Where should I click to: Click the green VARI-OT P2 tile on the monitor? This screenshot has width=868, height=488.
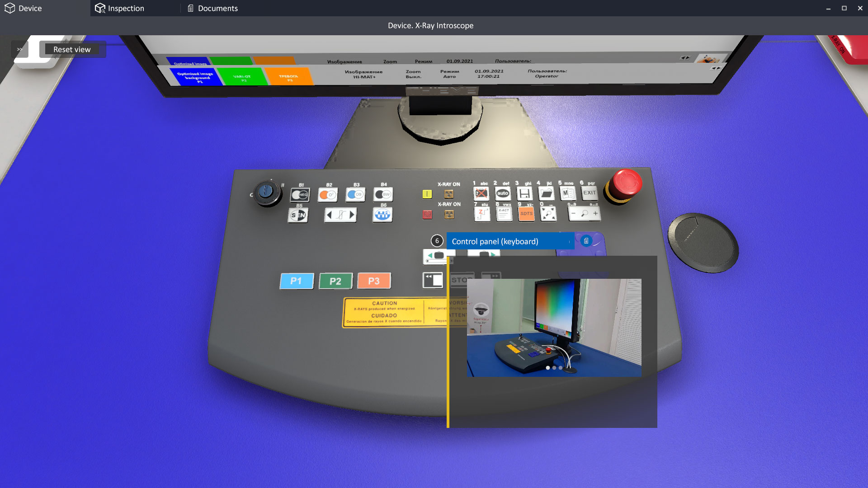(242, 76)
